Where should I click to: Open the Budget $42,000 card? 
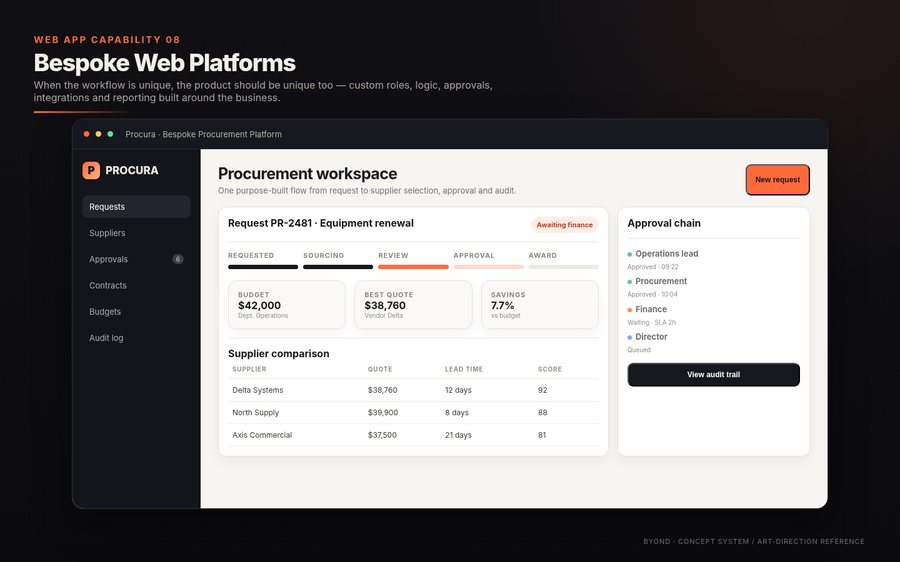tap(286, 305)
